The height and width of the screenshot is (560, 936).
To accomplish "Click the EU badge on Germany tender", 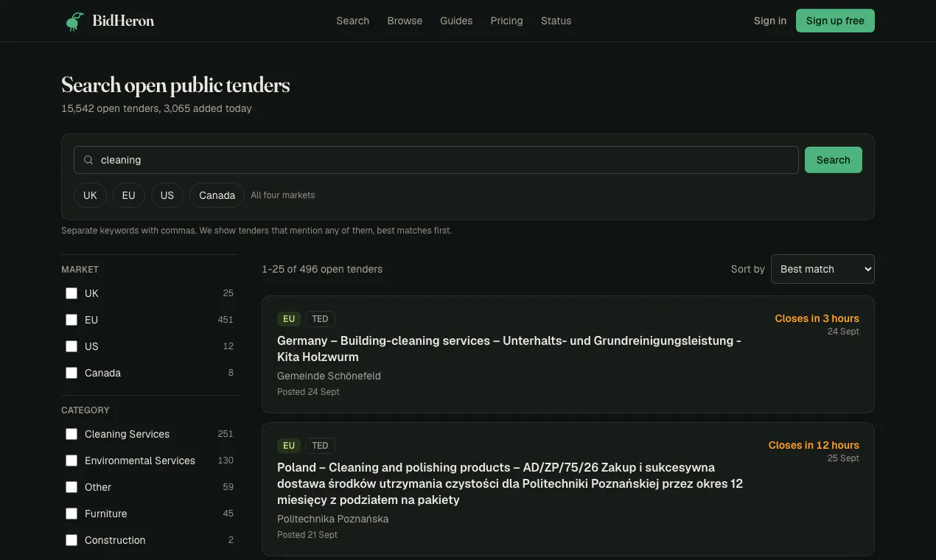I will tap(289, 319).
